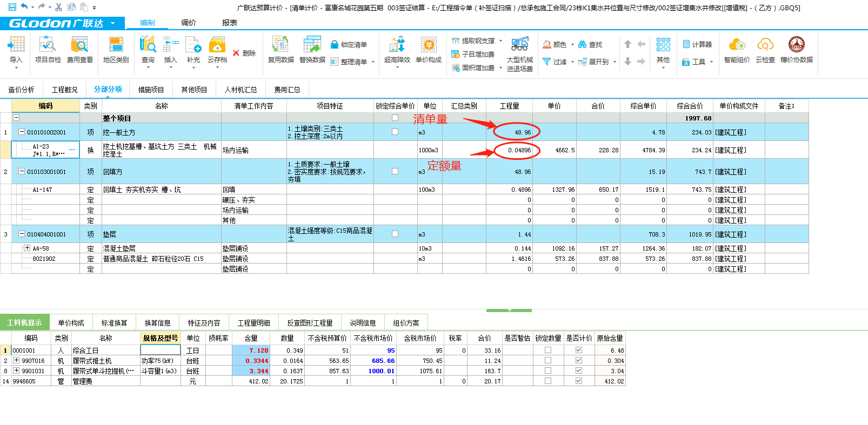The height and width of the screenshot is (425, 868).
Task: Collapse item 010404001001 node
Action: click(22, 234)
